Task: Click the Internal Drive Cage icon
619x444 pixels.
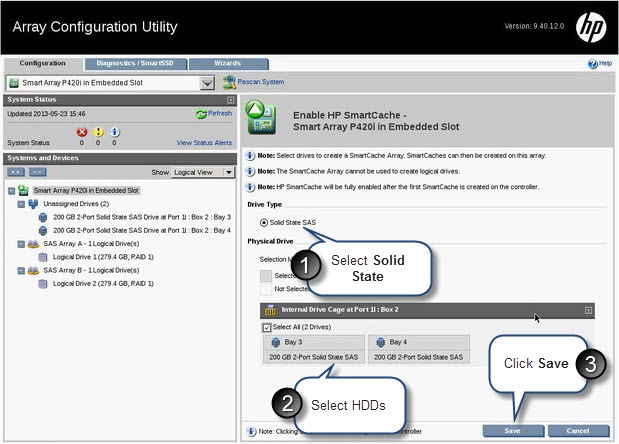Action: (270, 310)
